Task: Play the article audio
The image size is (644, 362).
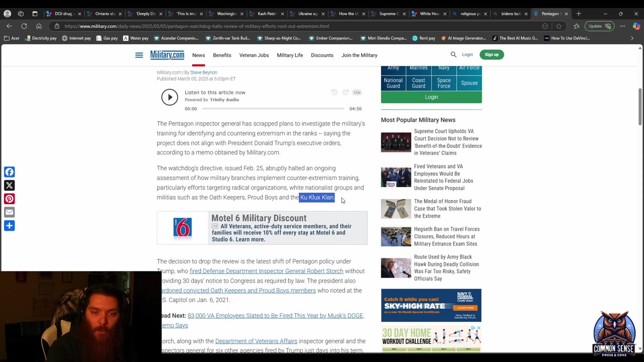Action: tap(170, 97)
